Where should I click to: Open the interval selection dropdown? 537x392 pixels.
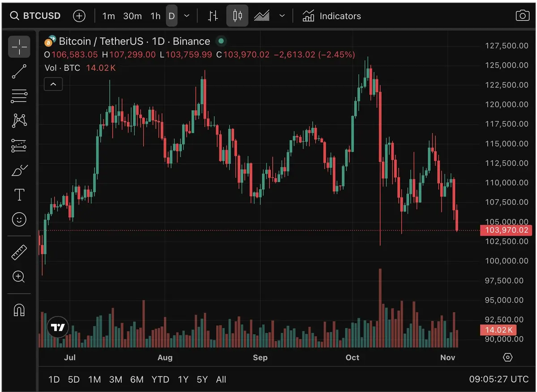point(187,16)
